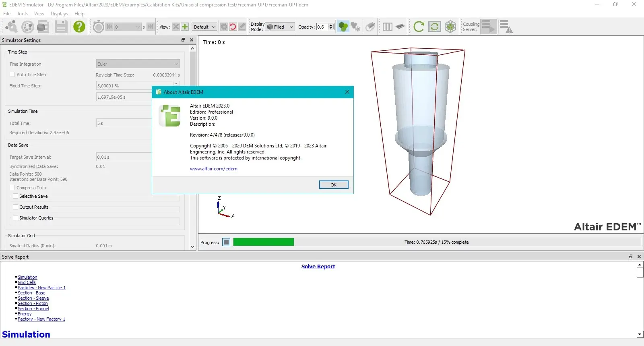Click the simulation progress bar
The width and height of the screenshot is (644, 346).
click(x=437, y=242)
